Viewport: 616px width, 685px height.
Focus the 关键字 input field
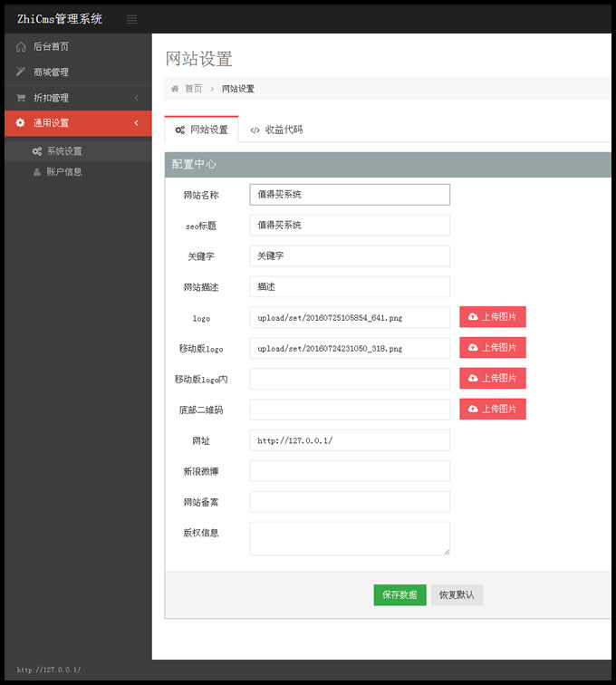[x=350, y=256]
